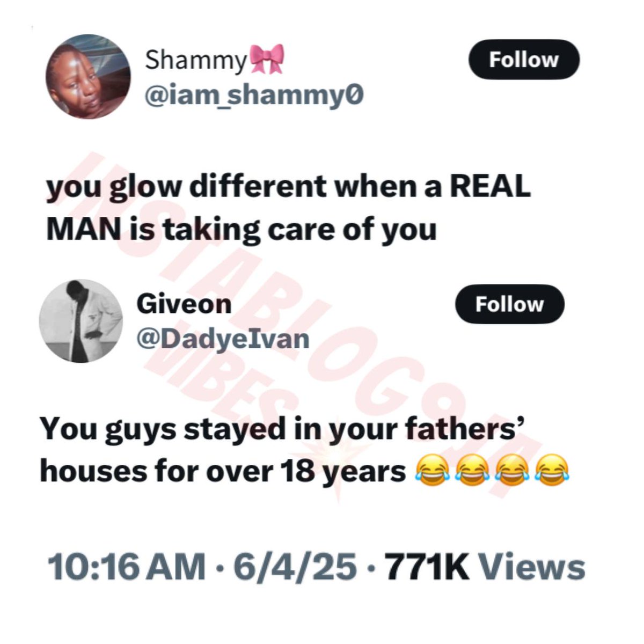The height and width of the screenshot is (644, 644).
Task: Click the Giveon display name
Action: point(184,304)
